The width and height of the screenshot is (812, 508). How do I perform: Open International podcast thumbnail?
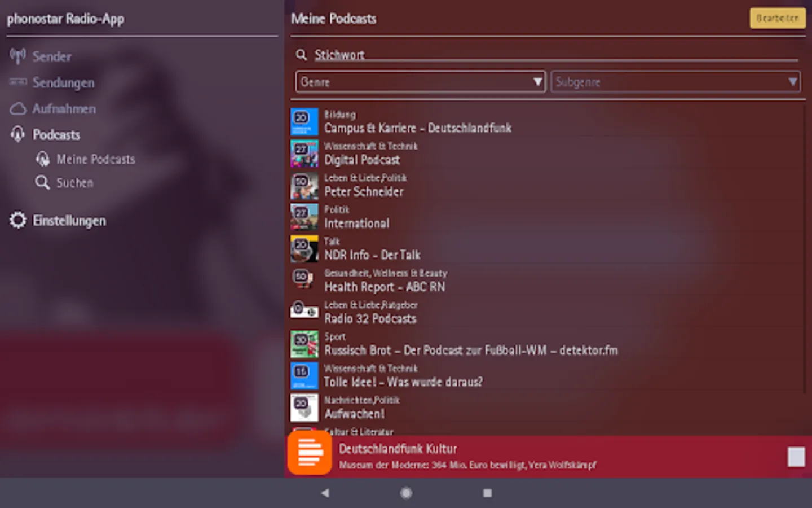304,217
